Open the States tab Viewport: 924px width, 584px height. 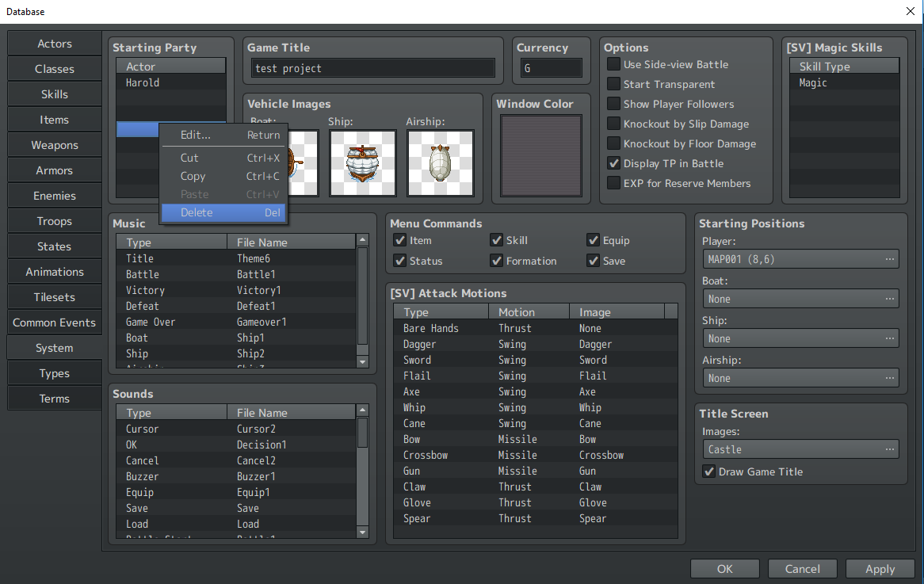(54, 246)
